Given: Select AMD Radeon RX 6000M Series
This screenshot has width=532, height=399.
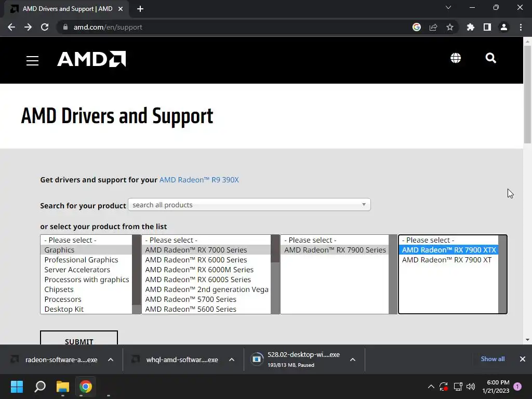Looking at the screenshot, I should point(206,270).
